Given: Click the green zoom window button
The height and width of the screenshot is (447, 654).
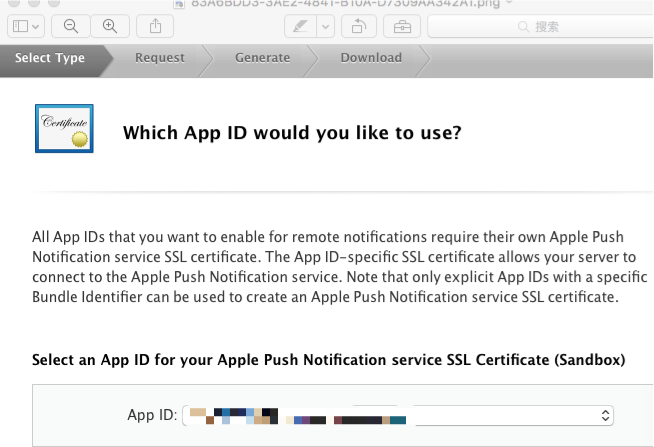Looking at the screenshot, I should point(54,3).
